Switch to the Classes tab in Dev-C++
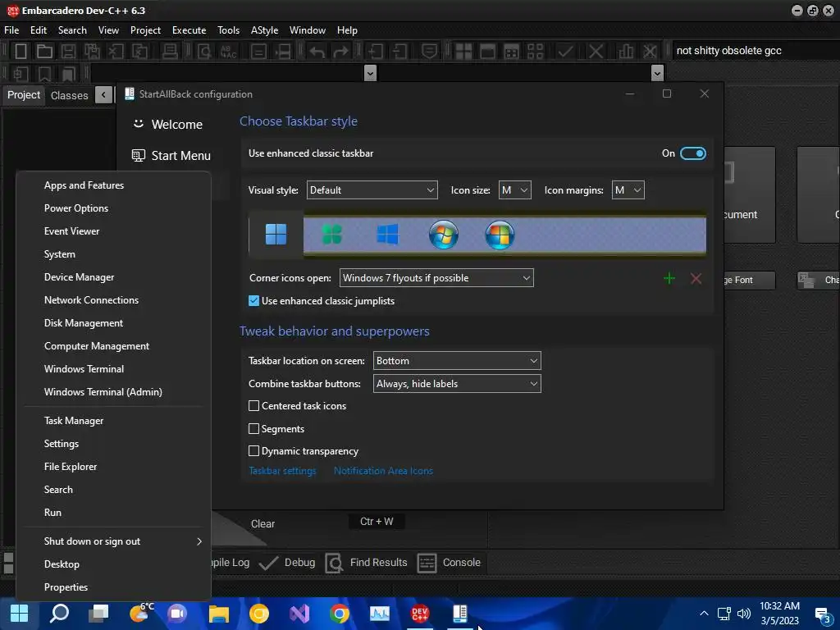840x630 pixels. [69, 95]
